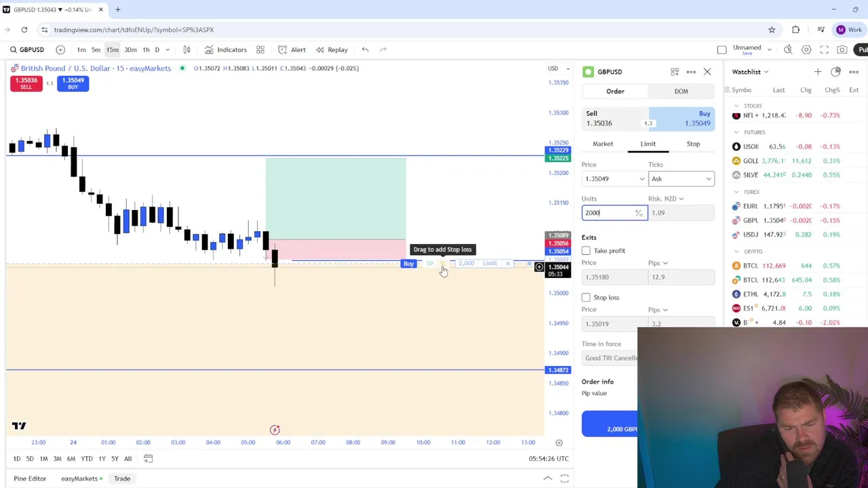Select 1h timeframe
Screen dimensions: 868x488
coord(146,49)
